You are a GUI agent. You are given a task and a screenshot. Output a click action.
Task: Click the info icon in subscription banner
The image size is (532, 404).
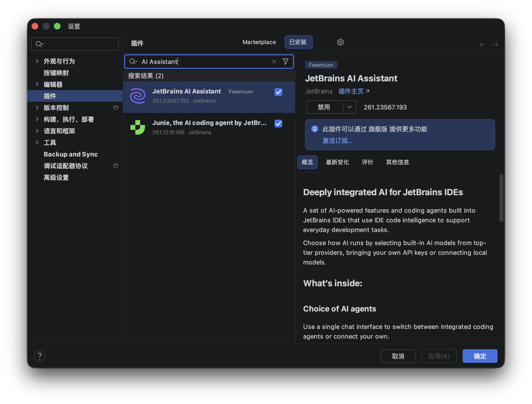(x=314, y=129)
